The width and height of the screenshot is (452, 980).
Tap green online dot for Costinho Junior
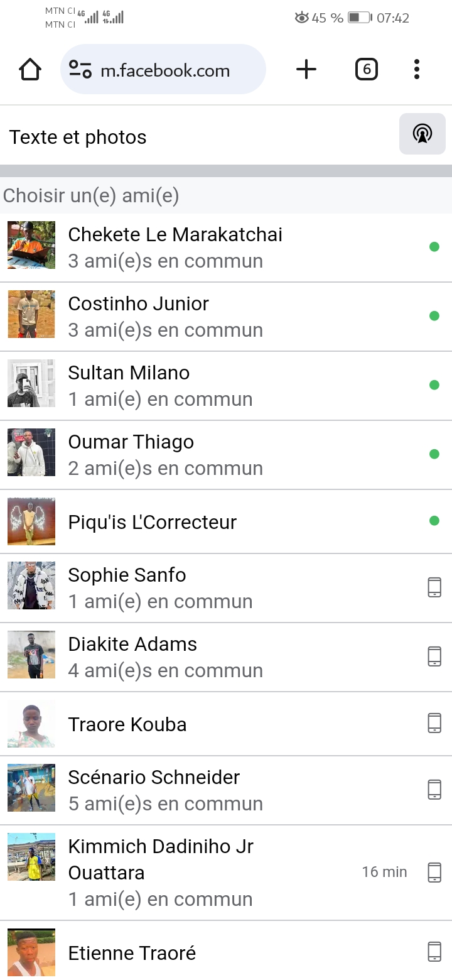pos(434,316)
